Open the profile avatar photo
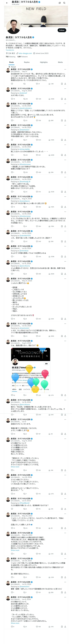This screenshot has height=644, width=72. click(13, 27)
